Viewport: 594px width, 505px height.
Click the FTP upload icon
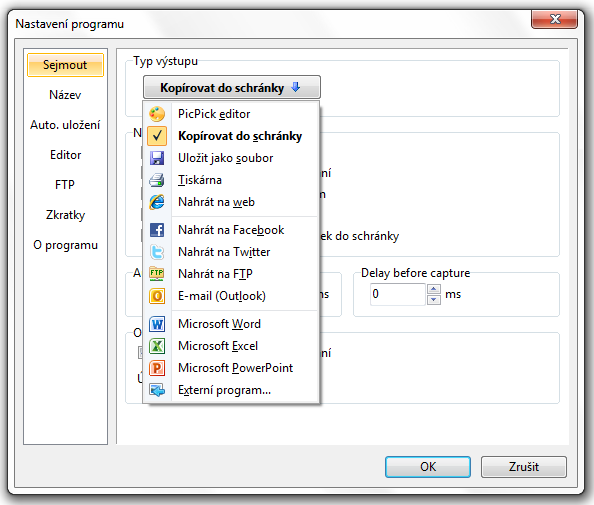(157, 274)
